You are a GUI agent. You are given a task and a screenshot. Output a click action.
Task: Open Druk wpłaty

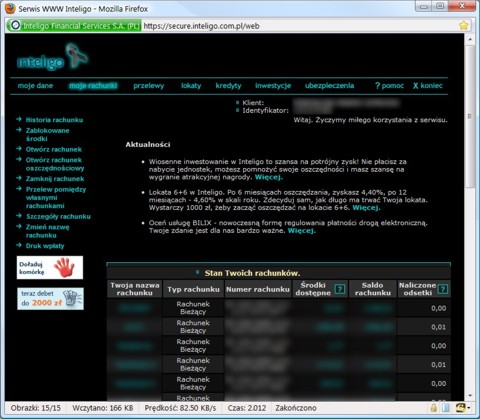(45, 246)
